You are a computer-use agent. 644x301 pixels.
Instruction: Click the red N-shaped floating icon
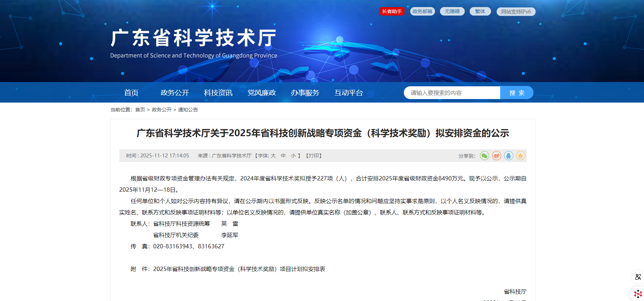(638, 294)
